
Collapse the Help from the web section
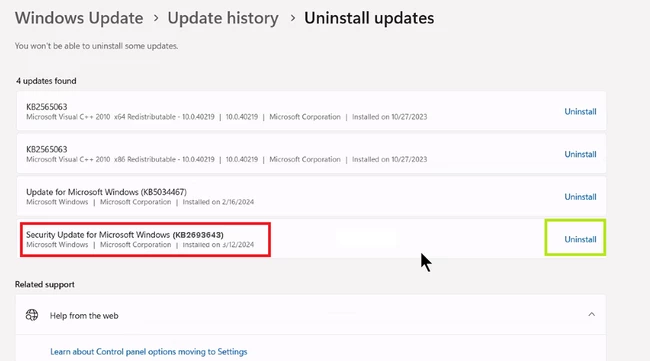592,315
